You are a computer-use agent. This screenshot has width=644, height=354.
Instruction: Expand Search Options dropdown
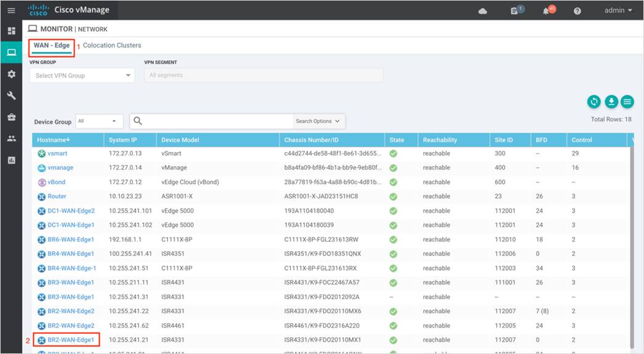(x=318, y=121)
